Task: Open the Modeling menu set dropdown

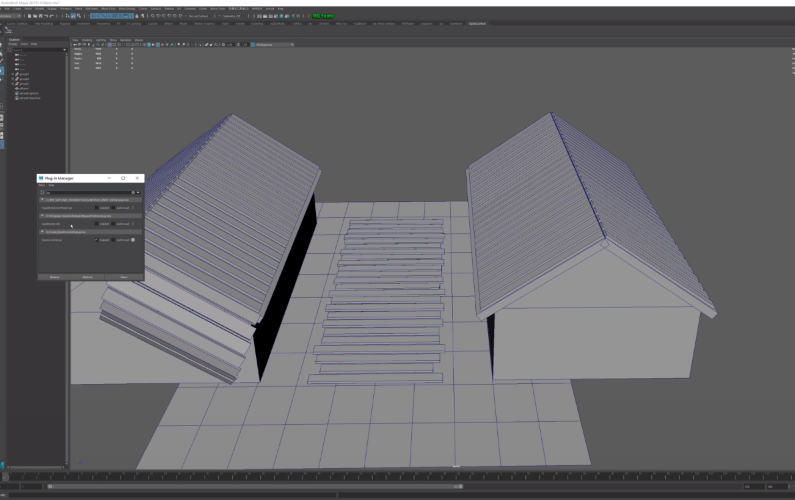Action: (x=10, y=16)
